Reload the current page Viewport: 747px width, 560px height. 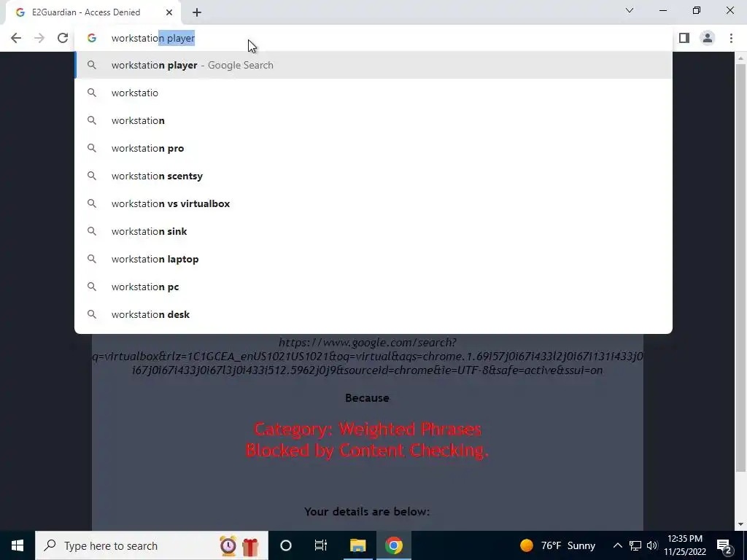tap(63, 38)
